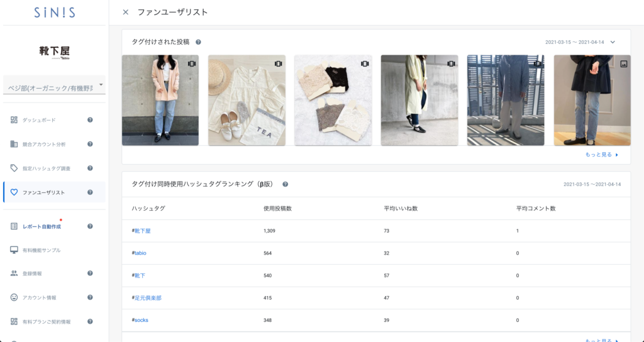This screenshot has width=644, height=342.
Task: Click the SINIS logo
Action: tap(55, 13)
